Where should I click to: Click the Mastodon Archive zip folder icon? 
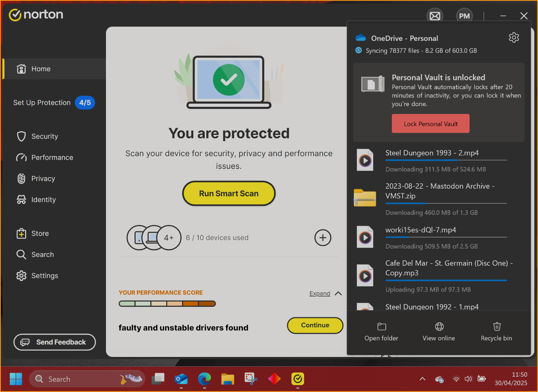[365, 198]
